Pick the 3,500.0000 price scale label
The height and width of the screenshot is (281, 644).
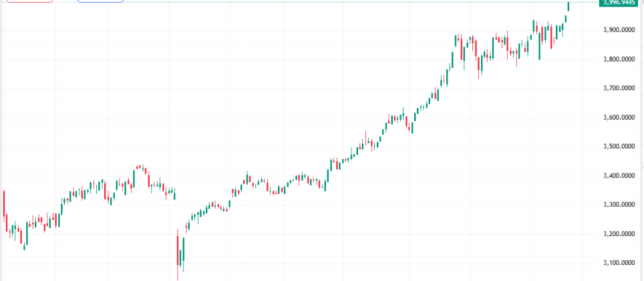point(617,147)
